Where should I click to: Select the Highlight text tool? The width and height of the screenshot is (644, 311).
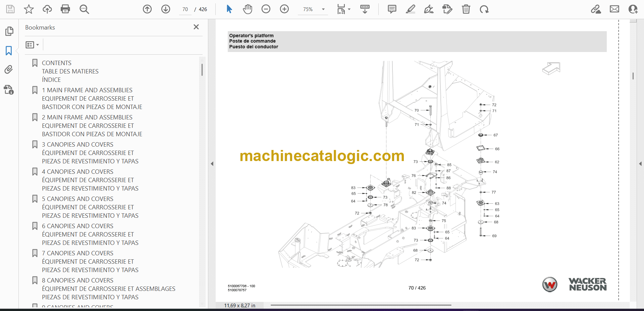click(x=410, y=9)
